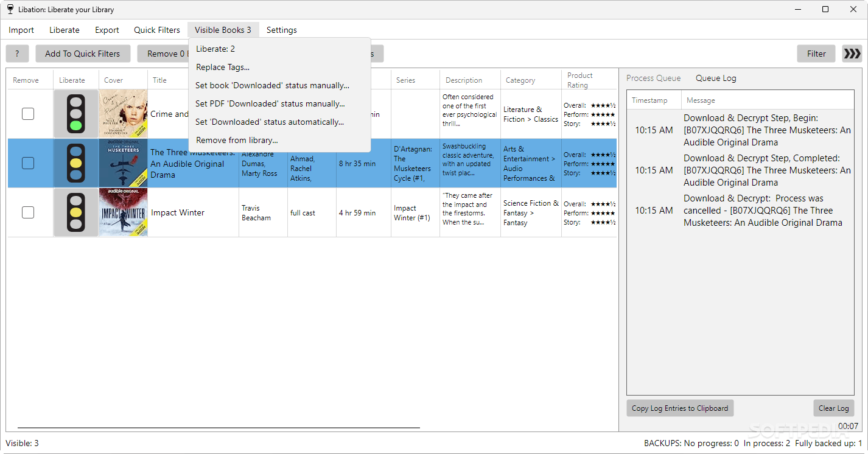The height and width of the screenshot is (454, 868).
Task: Click the yellow liberate icon for Impact Winter
Action: (x=75, y=212)
